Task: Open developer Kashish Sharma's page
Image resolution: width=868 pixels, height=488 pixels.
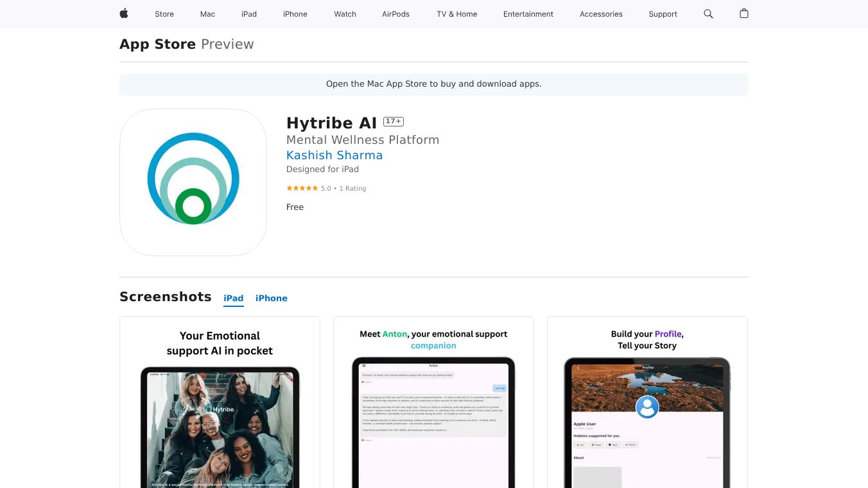Action: pyautogui.click(x=334, y=155)
